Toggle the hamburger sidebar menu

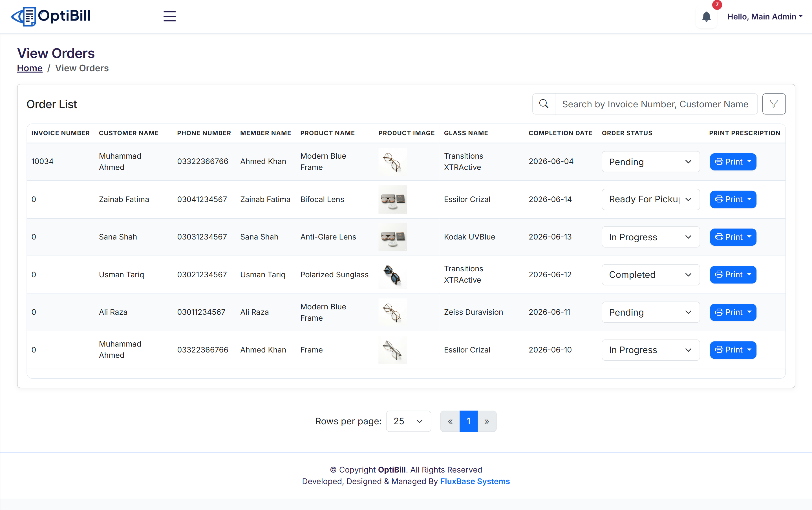[170, 16]
